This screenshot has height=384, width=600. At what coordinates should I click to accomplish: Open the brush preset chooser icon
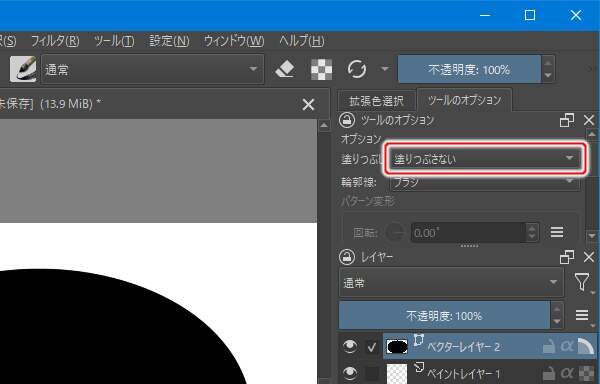click(x=23, y=69)
